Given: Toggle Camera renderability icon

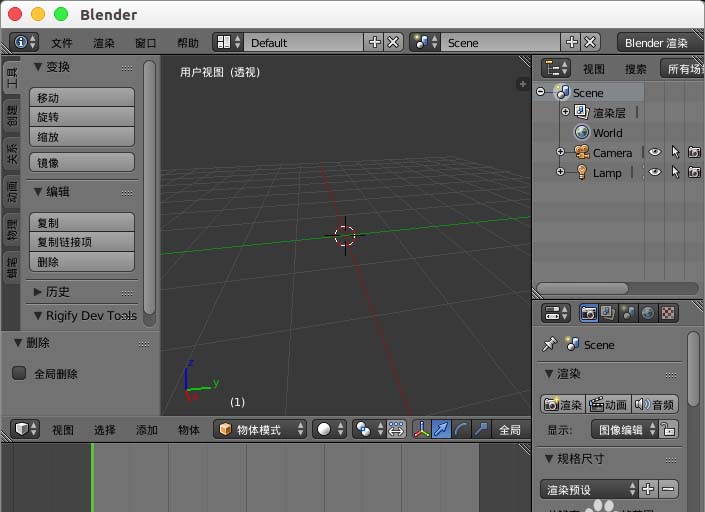Looking at the screenshot, I should pos(694,152).
